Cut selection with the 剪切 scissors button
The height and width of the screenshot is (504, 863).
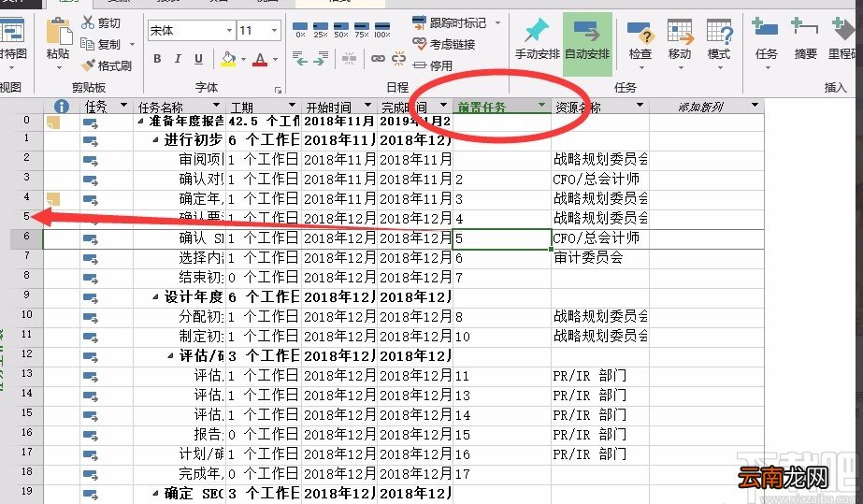101,22
